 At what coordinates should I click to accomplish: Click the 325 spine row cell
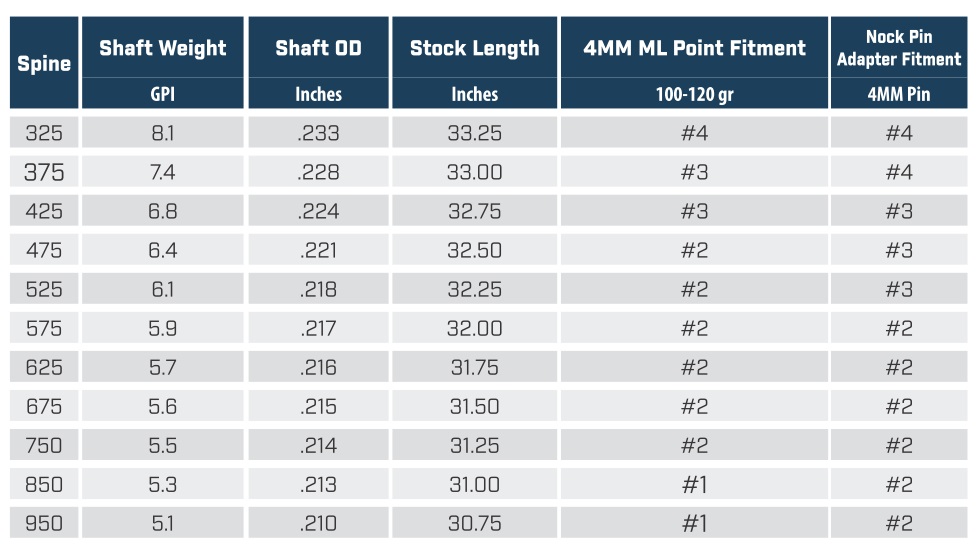click(x=44, y=132)
